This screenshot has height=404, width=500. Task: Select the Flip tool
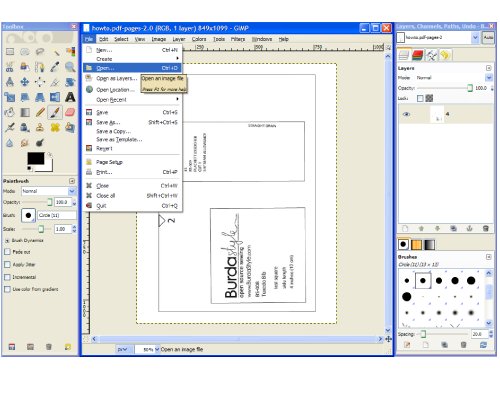pyautogui.click(x=55, y=97)
